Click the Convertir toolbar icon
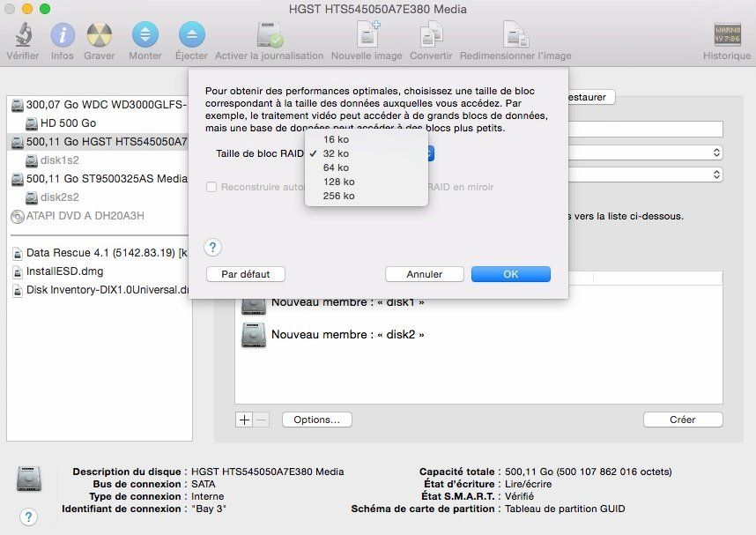Screen dimensions: 756x535 coord(430,37)
